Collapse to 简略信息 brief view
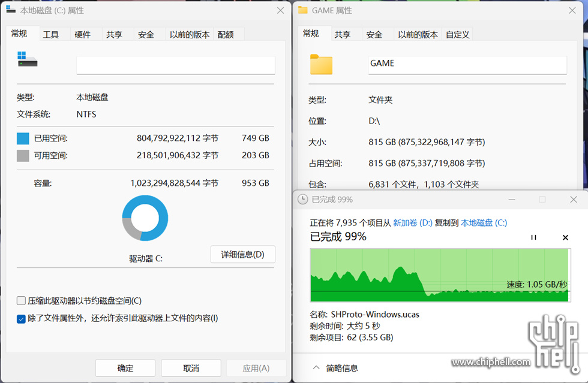 [335, 368]
